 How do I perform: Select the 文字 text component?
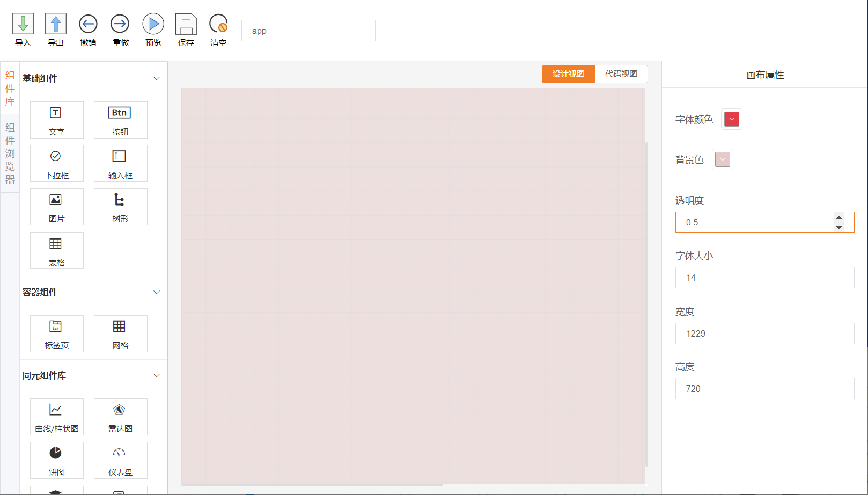coord(57,120)
